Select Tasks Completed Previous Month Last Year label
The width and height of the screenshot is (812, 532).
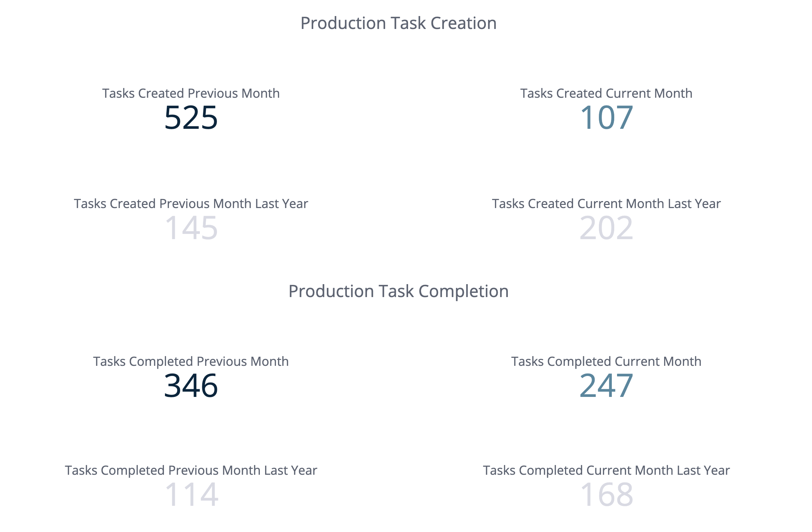coord(191,471)
